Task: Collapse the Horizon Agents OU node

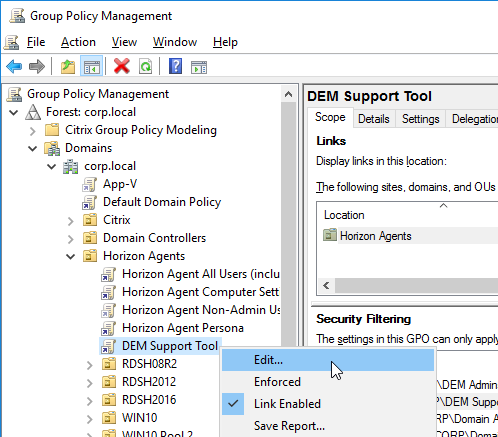Action: (x=71, y=256)
